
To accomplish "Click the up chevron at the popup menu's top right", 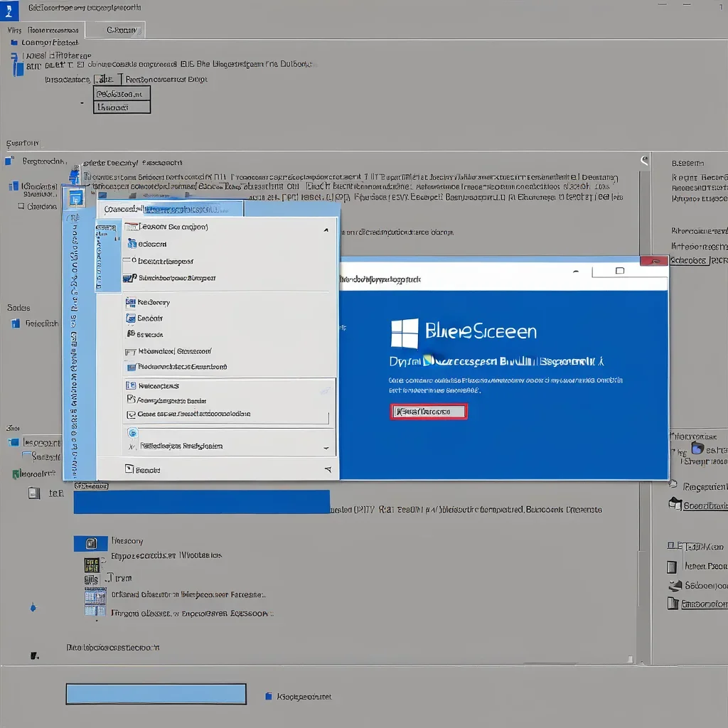I will (326, 230).
